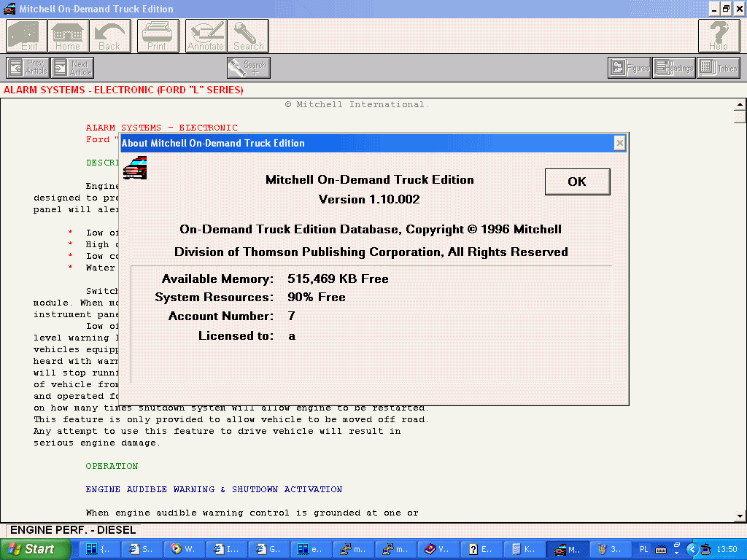Image resolution: width=747 pixels, height=560 pixels.
Task: Click the 90% Free system resources value
Action: click(x=317, y=297)
